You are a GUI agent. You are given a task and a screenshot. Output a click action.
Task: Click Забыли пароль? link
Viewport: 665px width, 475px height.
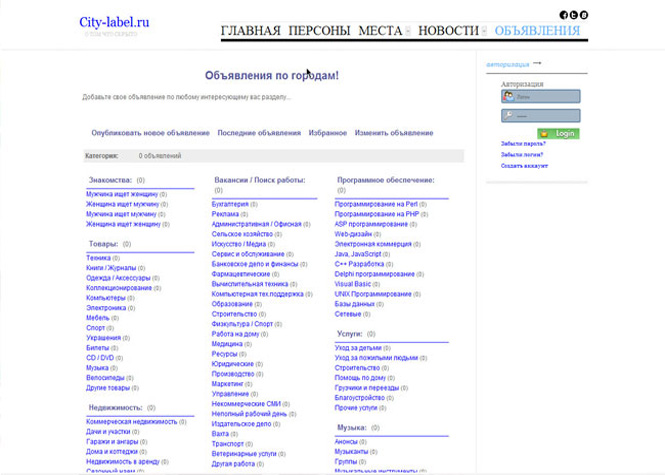tap(524, 144)
